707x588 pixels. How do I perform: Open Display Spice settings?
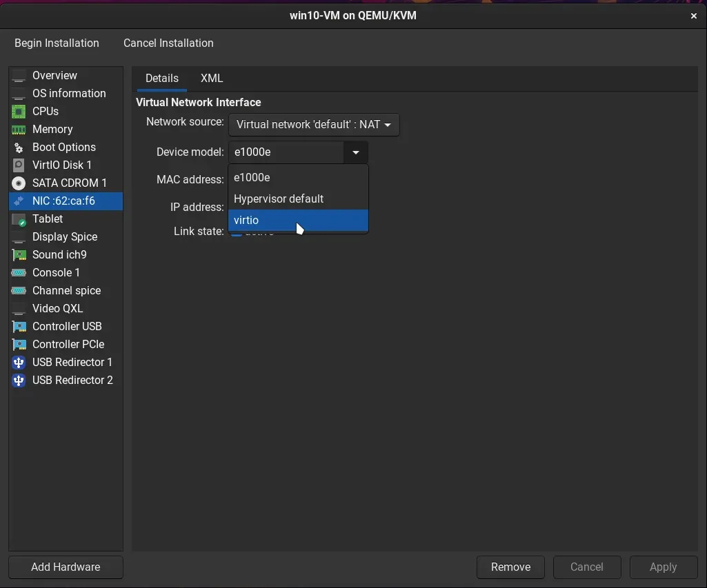(x=66, y=237)
